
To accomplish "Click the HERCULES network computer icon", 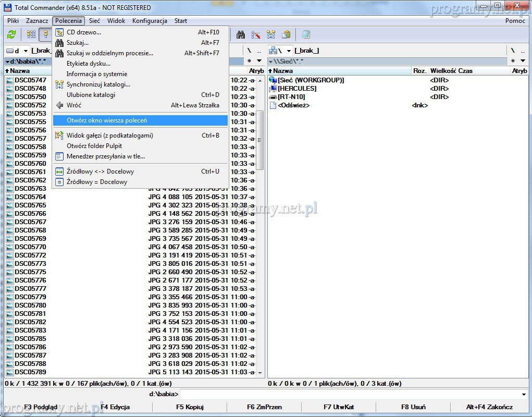I will click(273, 89).
